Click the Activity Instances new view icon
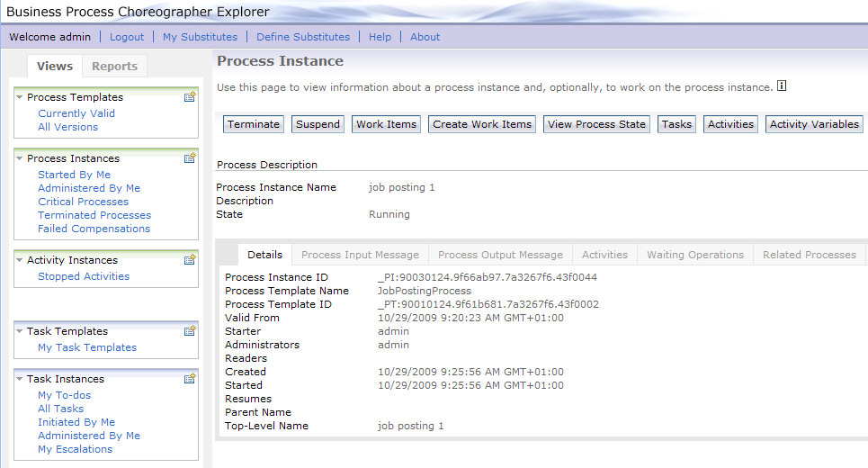This screenshot has height=468, width=868. coord(190,260)
